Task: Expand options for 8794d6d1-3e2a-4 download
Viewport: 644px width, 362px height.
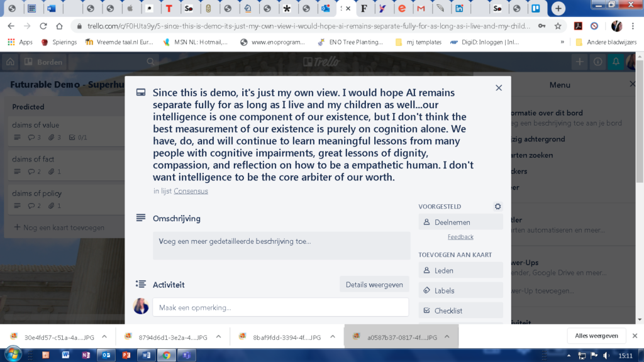Action: [218, 337]
